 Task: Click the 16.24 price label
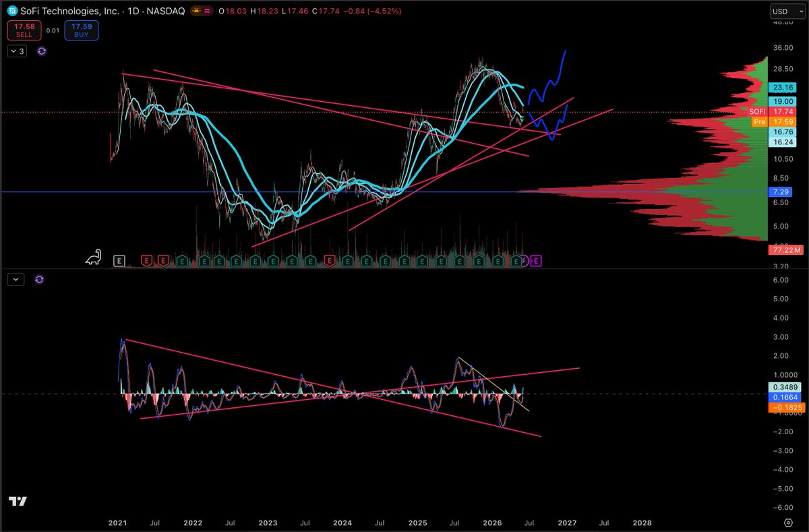tap(782, 143)
